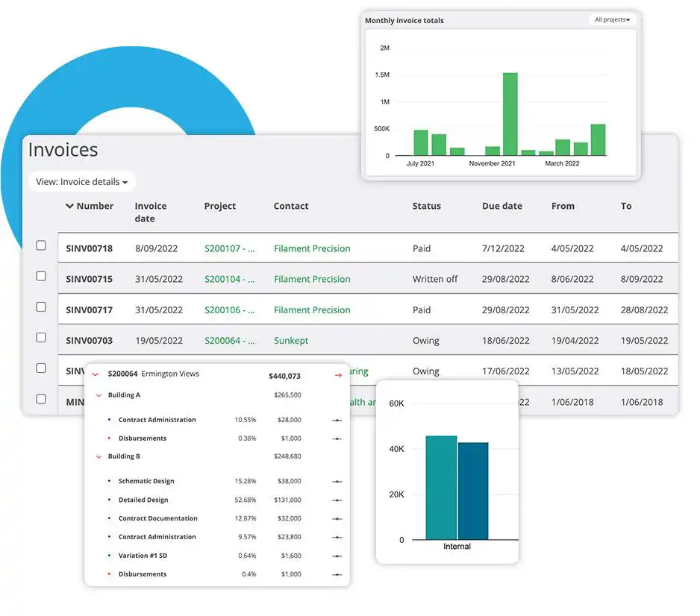Collapse the Building A section
The image size is (700, 616).
(99, 395)
